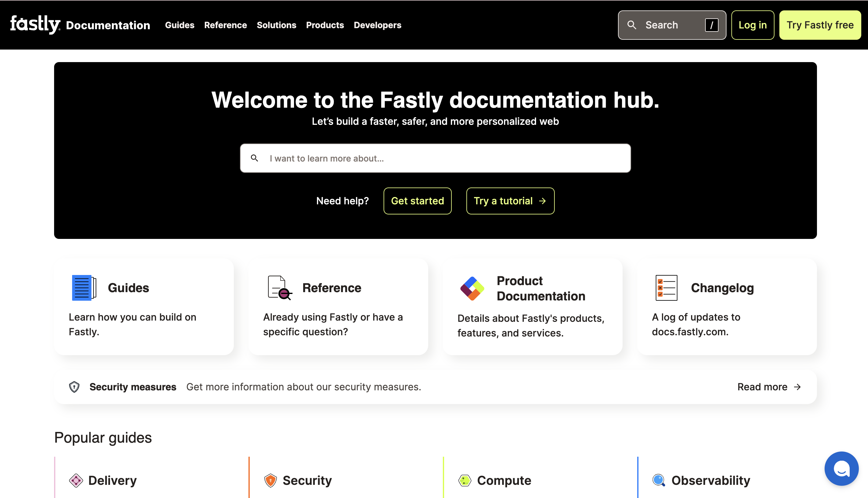Image resolution: width=868 pixels, height=498 pixels.
Task: Open the Developers navigation menu
Action: coord(377,25)
